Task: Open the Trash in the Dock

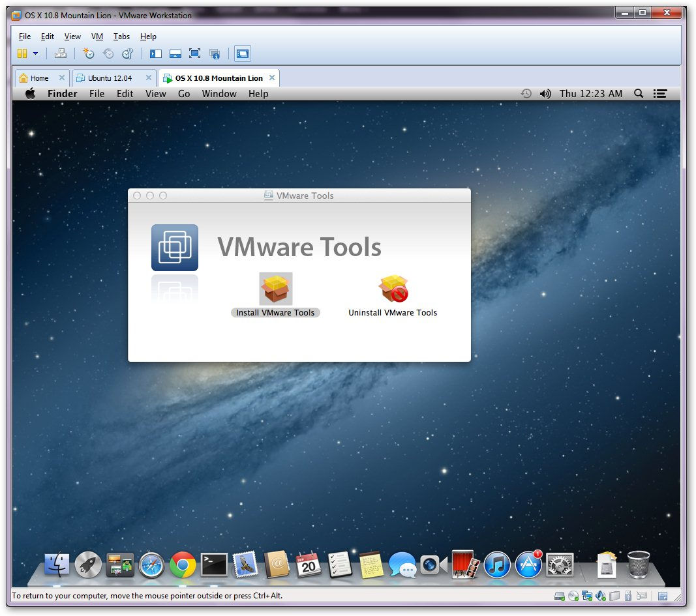Action: click(639, 565)
